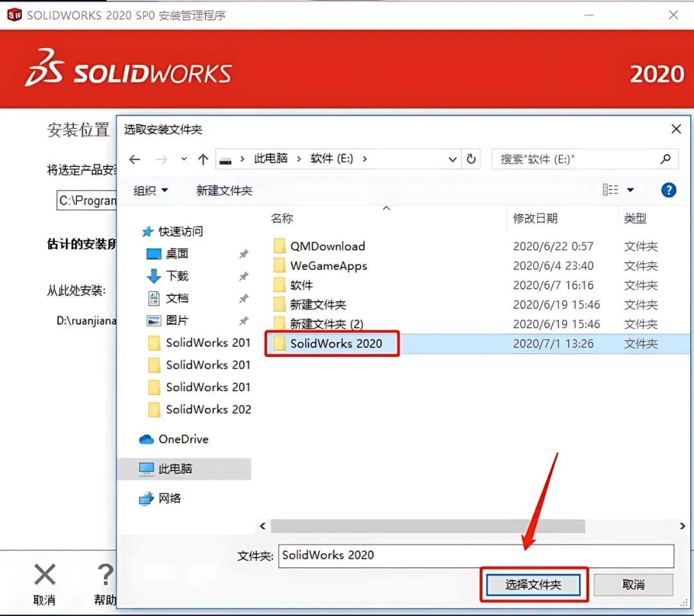The image size is (694, 616).
Task: Click 帮助 question icon in installer window
Action: coord(105,574)
